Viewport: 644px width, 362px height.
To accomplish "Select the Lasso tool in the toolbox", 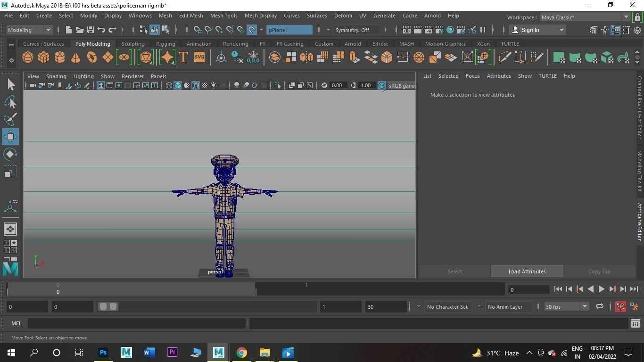I will pyautogui.click(x=10, y=102).
